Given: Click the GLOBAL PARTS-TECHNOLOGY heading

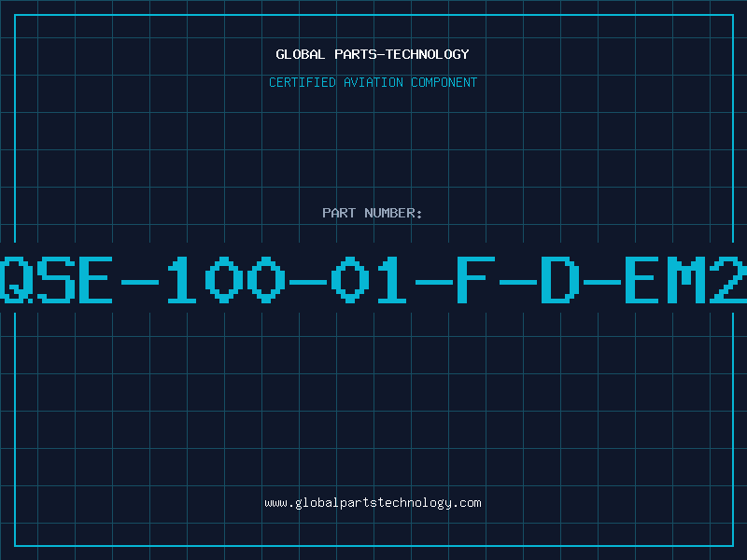Looking at the screenshot, I should tap(373, 54).
